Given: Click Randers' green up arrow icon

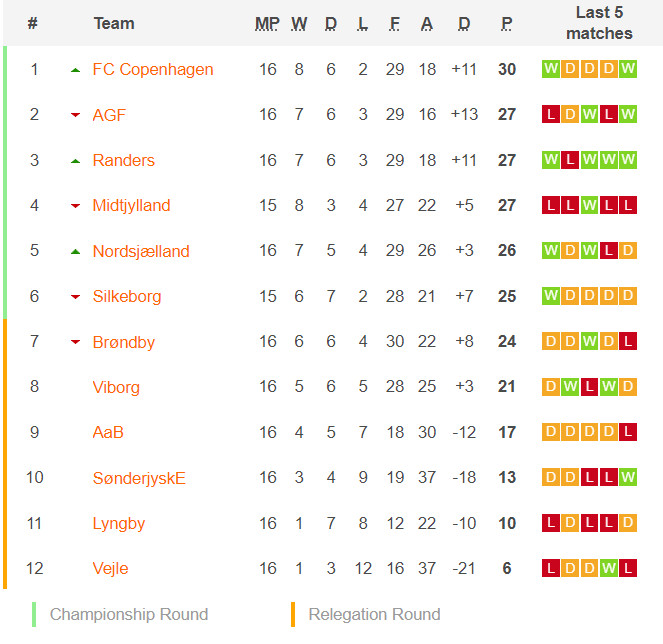Looking at the screenshot, I should pyautogui.click(x=75, y=161).
